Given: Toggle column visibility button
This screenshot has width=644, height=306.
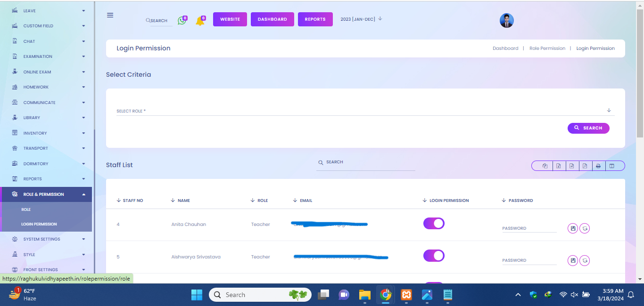Looking at the screenshot, I should [x=611, y=166].
